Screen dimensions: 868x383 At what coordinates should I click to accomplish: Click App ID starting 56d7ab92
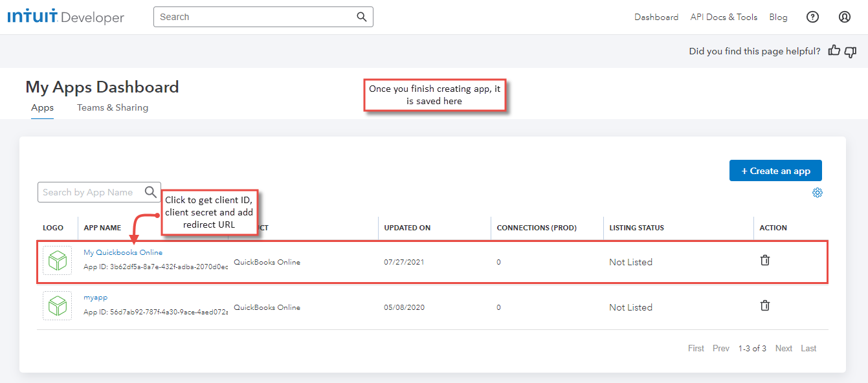click(x=156, y=312)
